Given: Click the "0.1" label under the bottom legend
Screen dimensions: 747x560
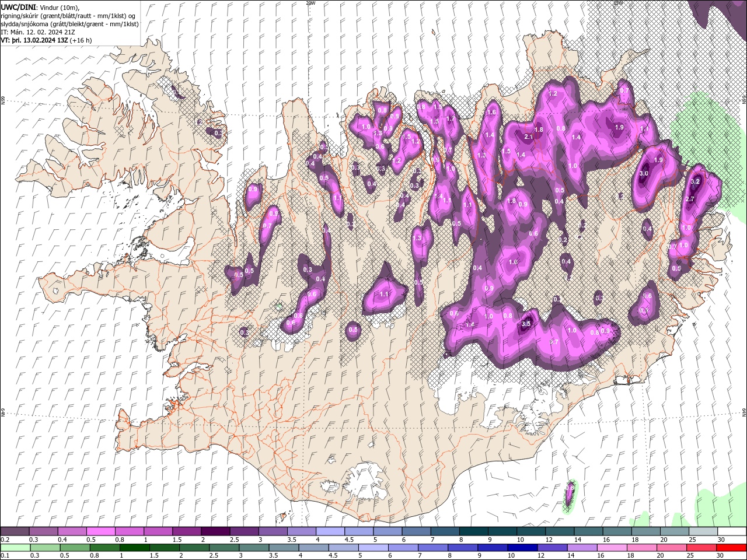Looking at the screenshot, I should (x=5, y=556).
